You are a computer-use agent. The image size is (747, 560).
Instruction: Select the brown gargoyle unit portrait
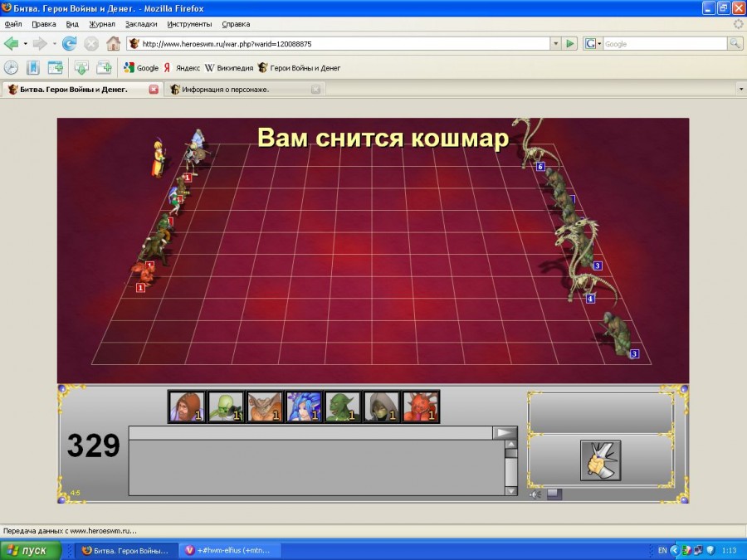click(x=265, y=407)
